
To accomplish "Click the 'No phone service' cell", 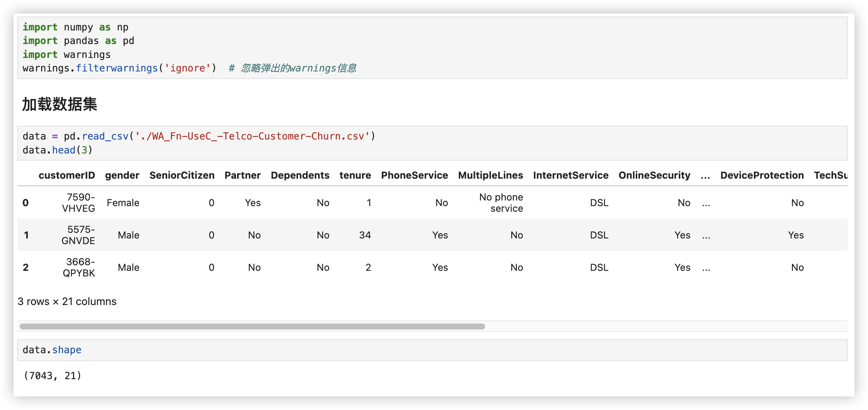I will pyautogui.click(x=501, y=203).
